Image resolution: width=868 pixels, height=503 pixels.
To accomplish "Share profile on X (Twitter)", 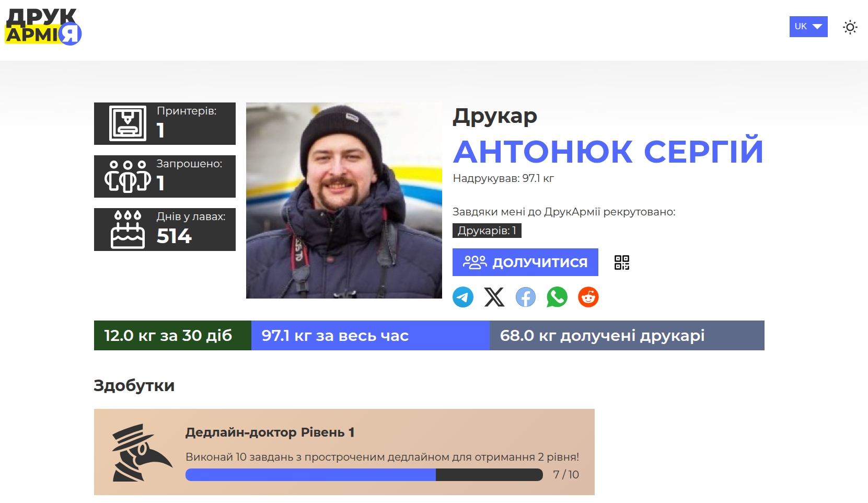I will coord(494,297).
